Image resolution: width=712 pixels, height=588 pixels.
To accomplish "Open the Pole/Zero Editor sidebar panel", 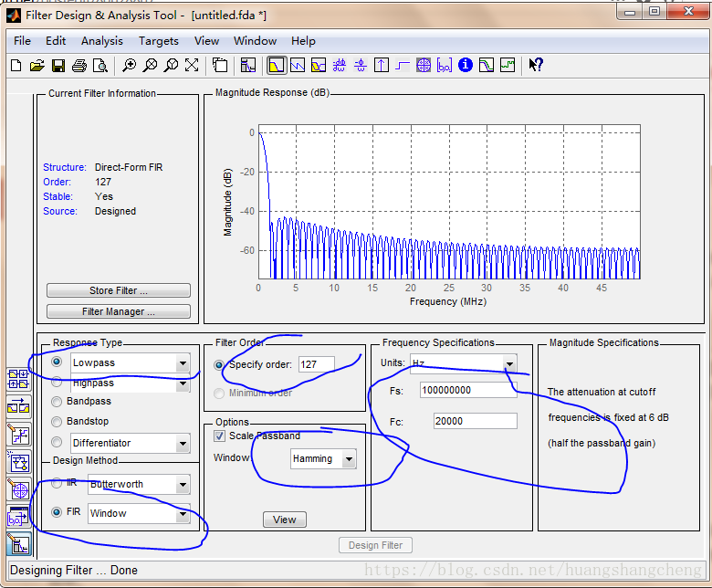I will click(x=18, y=490).
